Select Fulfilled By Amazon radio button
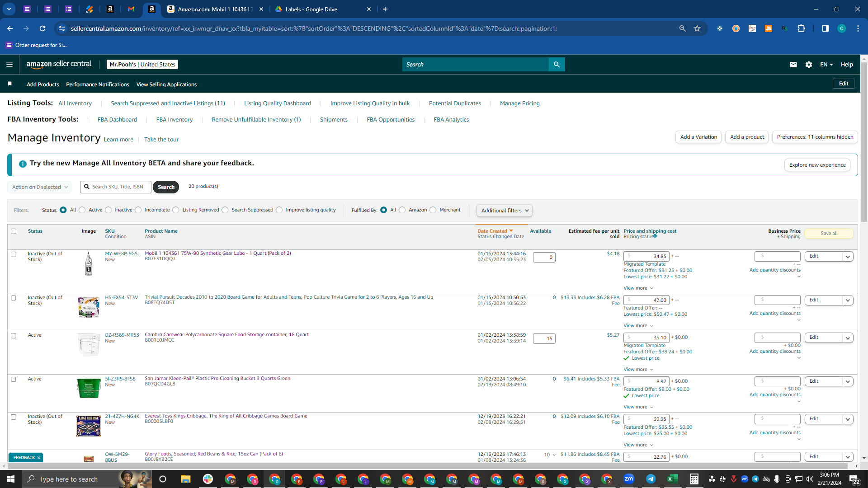The height and width of the screenshot is (488, 868). 402,210
